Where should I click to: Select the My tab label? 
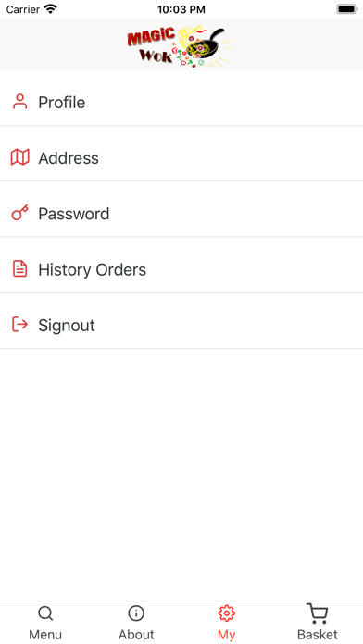(227, 635)
